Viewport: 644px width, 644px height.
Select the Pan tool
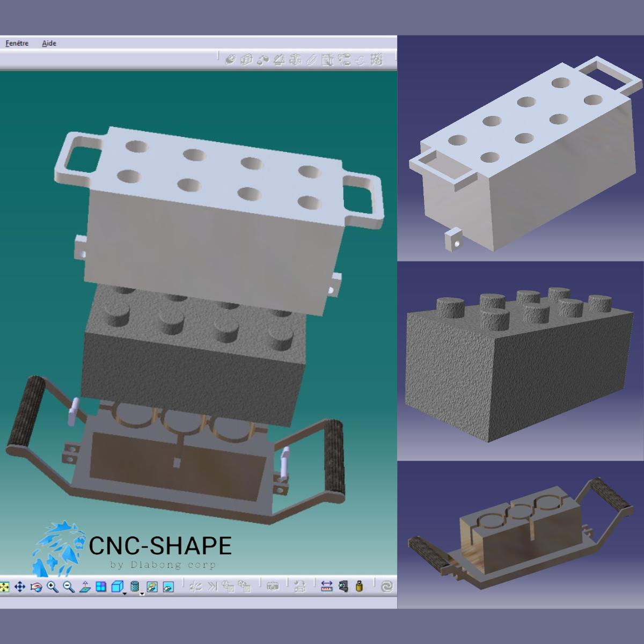point(20,587)
